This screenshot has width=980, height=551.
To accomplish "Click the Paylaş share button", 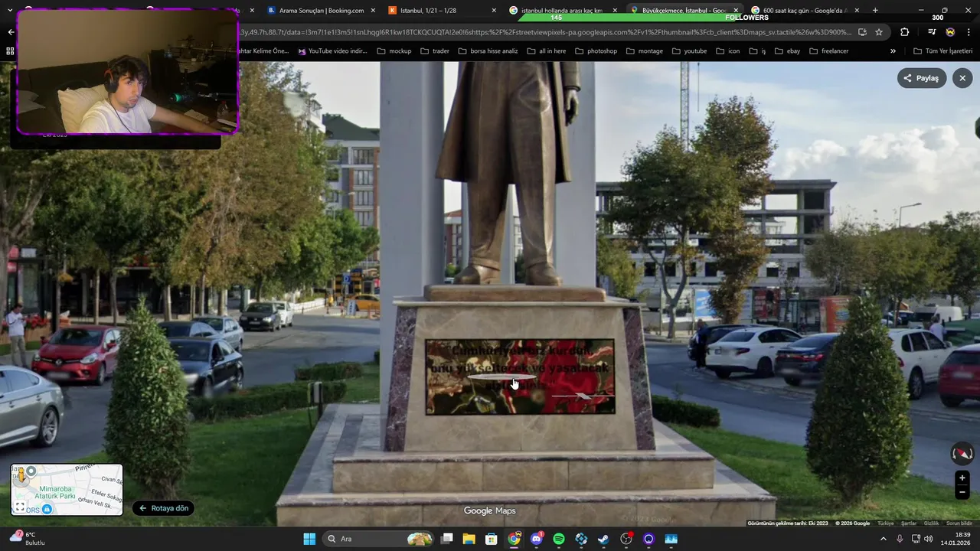I will [x=922, y=78].
